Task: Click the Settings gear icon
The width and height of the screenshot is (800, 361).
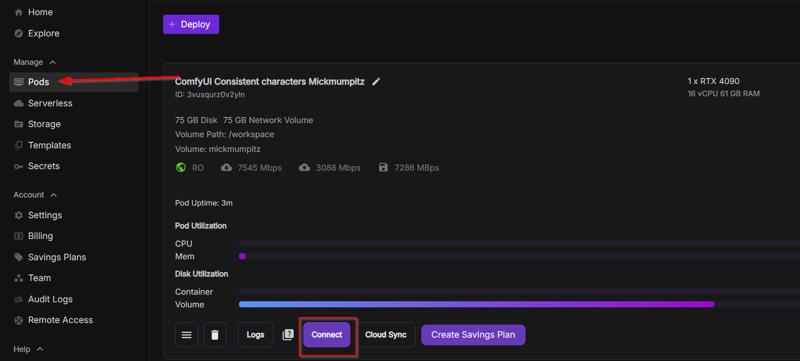Action: click(19, 215)
